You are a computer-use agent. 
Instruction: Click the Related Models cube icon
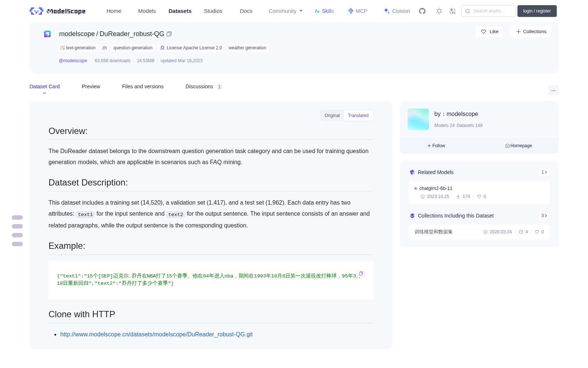point(412,172)
